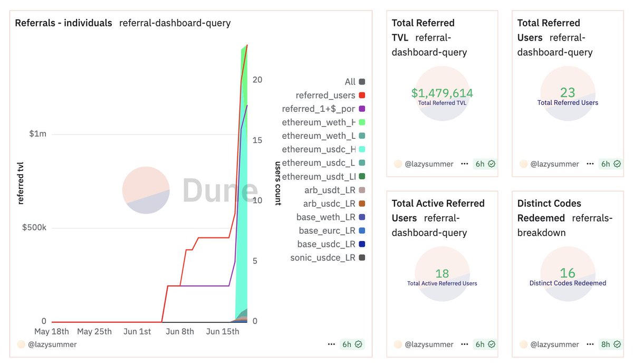Click the $1,479,614 TVL value

pos(442,93)
